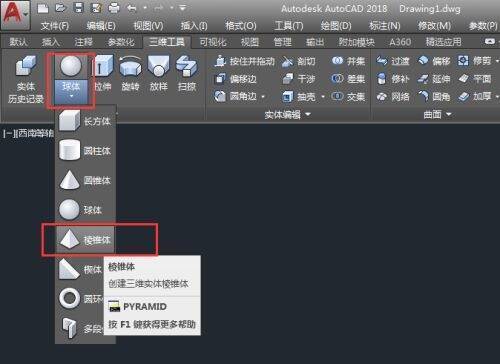Open the 参数(P) menu
Viewport: 500px width, 364px height.
pyautogui.click(x=483, y=26)
